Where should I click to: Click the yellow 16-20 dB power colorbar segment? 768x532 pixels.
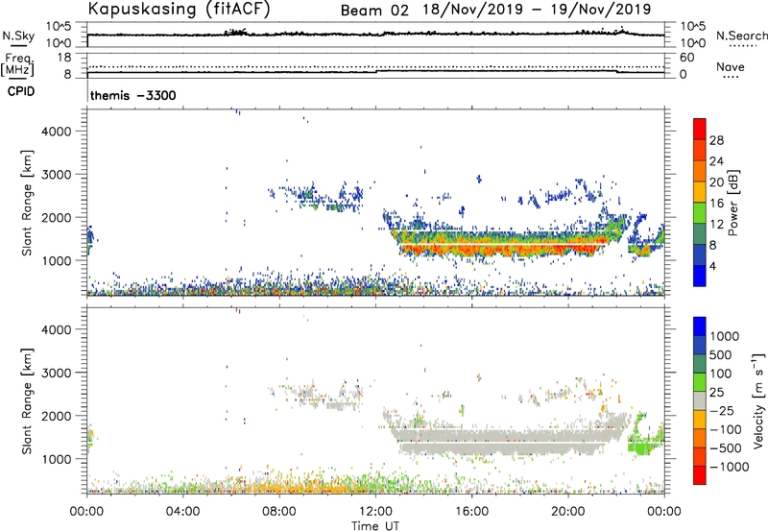click(700, 191)
